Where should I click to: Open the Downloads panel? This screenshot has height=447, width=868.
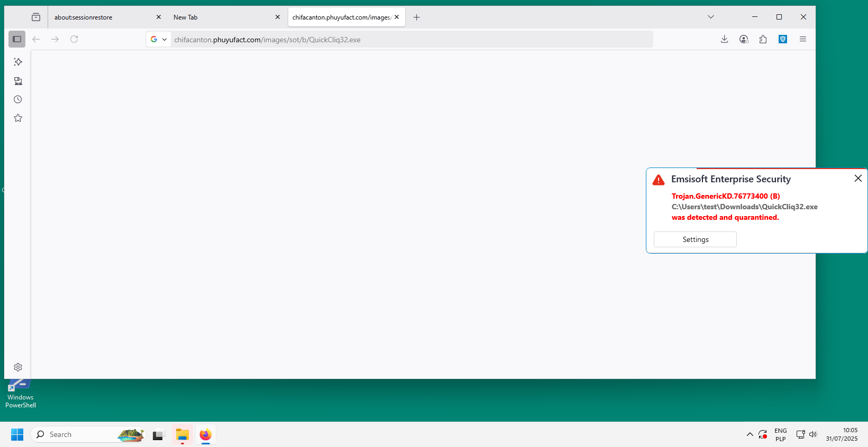pos(724,39)
